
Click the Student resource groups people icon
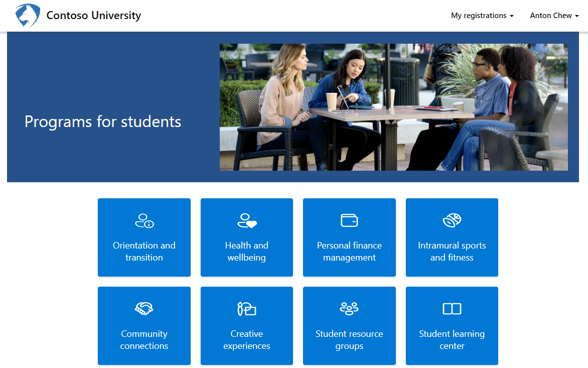(x=349, y=308)
